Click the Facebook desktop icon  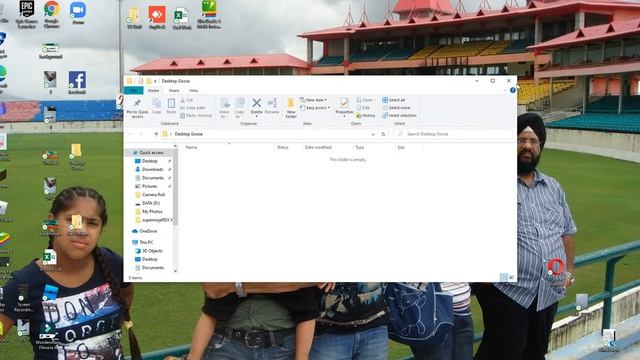[x=77, y=83]
